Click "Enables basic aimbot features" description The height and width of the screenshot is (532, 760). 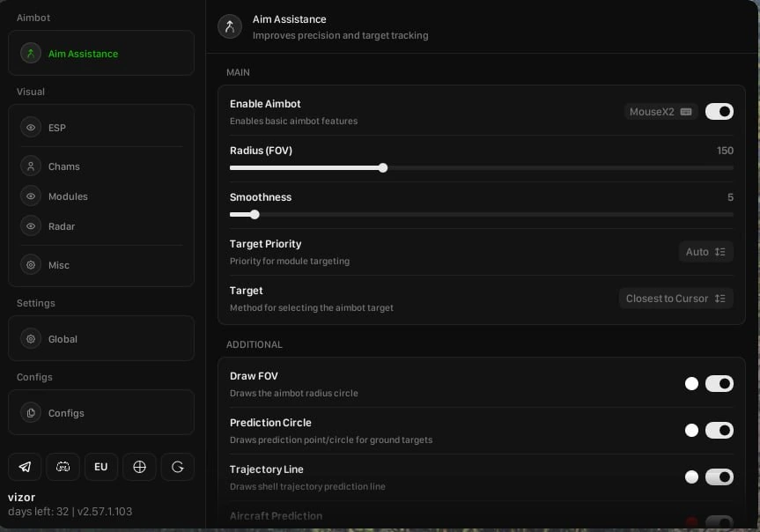tap(294, 121)
